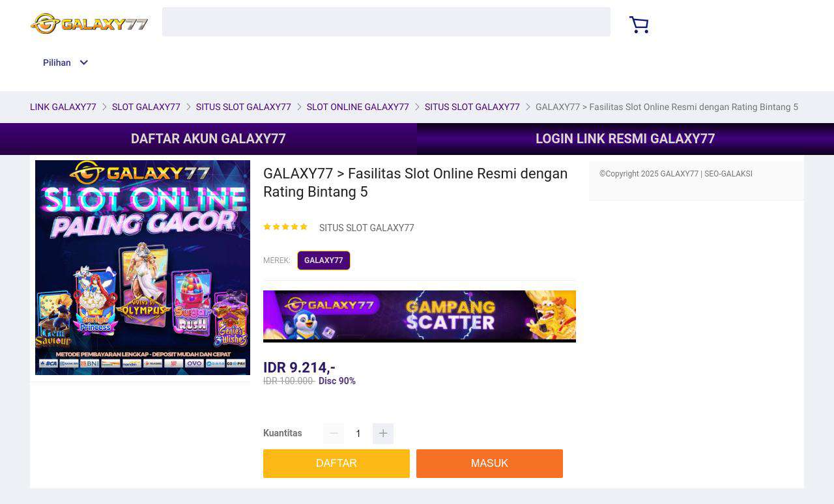Open SLOT ONLINE GALAXY77 breadcrumb
Viewport: 834px width, 504px height.
(x=358, y=107)
